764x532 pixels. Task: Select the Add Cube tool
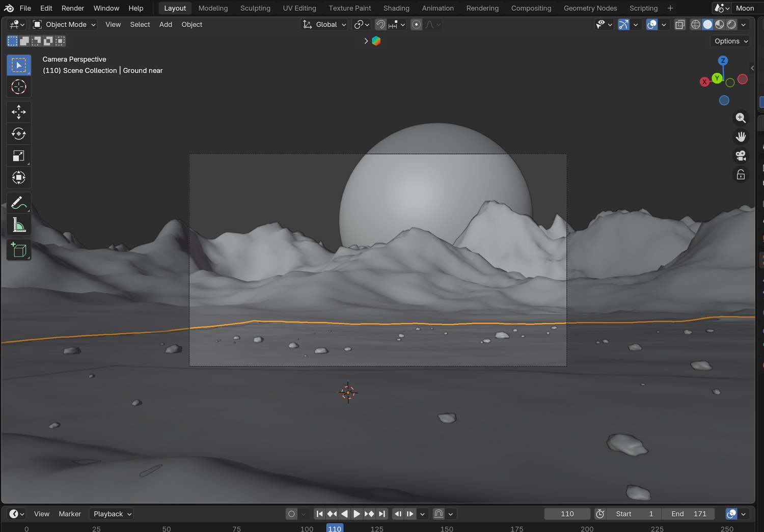pyautogui.click(x=19, y=250)
